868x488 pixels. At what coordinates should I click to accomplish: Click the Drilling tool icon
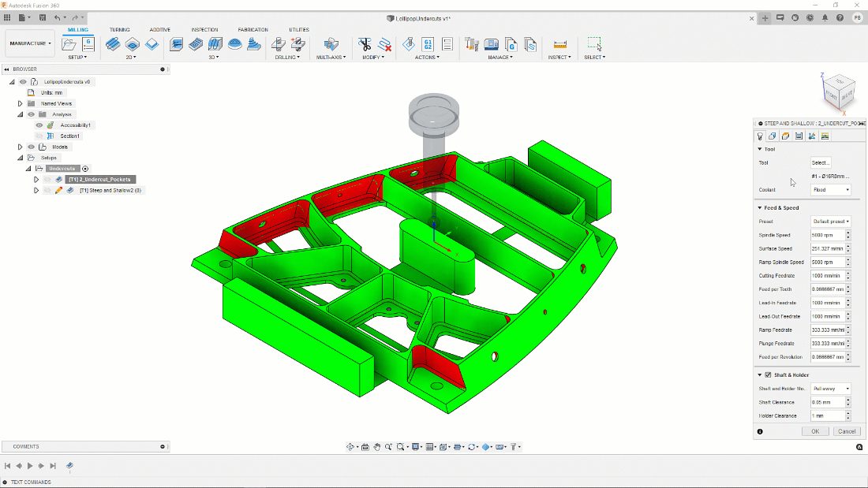pos(279,44)
